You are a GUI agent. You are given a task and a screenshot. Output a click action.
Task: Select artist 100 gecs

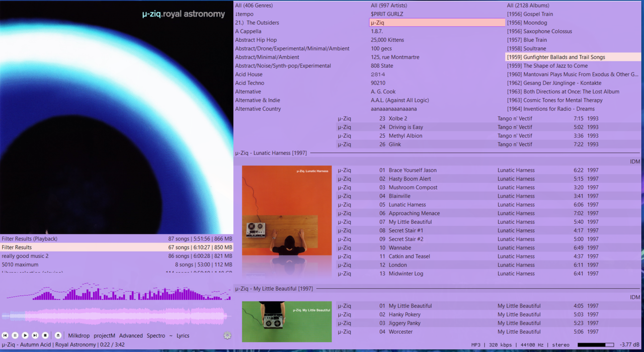437,48
